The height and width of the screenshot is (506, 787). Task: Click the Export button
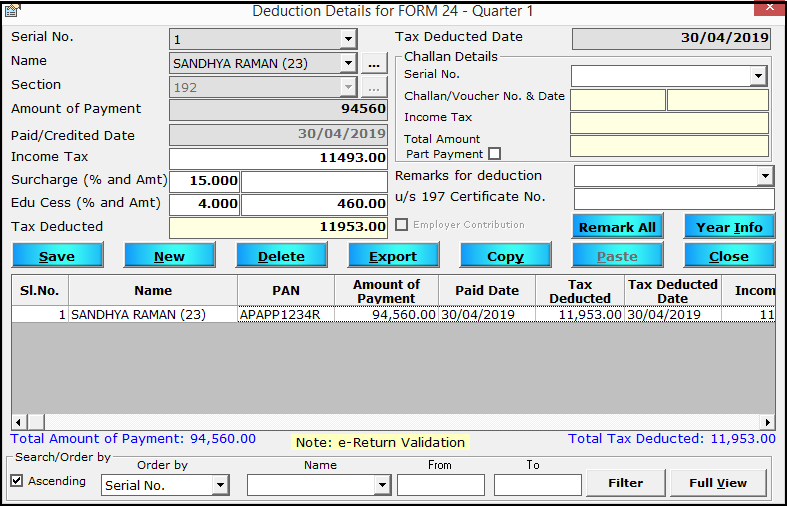point(393,256)
